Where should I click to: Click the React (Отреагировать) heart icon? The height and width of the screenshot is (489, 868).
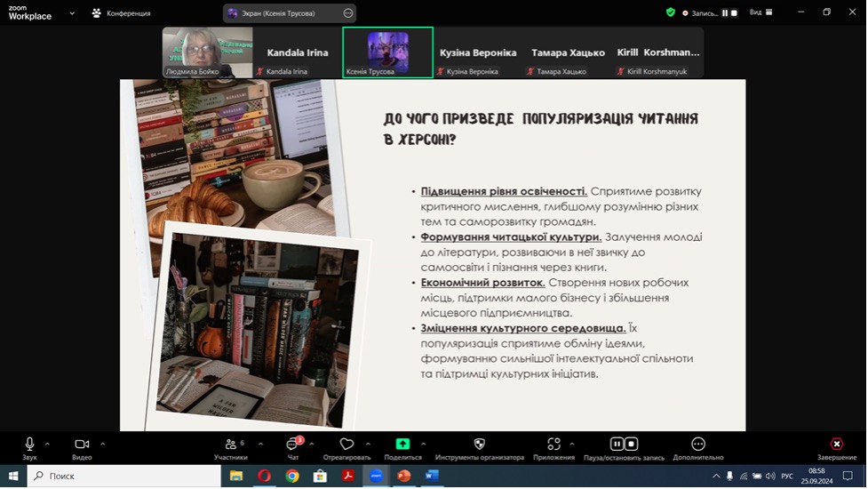[346, 445]
